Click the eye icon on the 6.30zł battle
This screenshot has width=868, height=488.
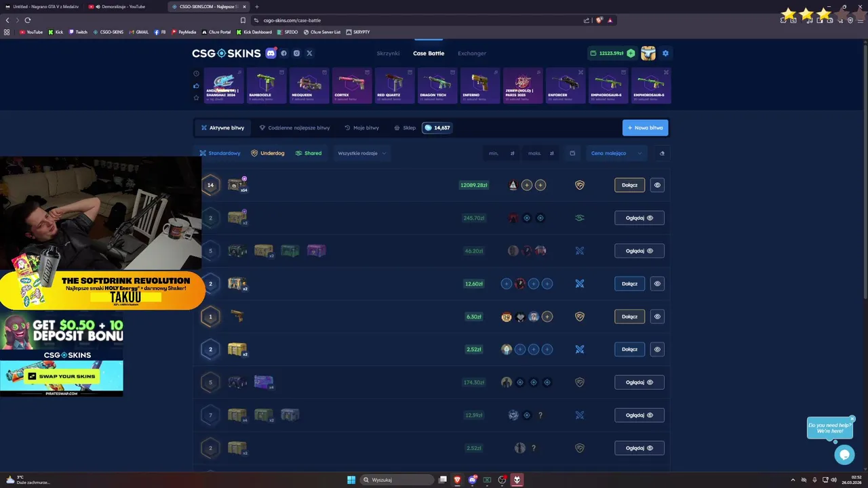(657, 317)
